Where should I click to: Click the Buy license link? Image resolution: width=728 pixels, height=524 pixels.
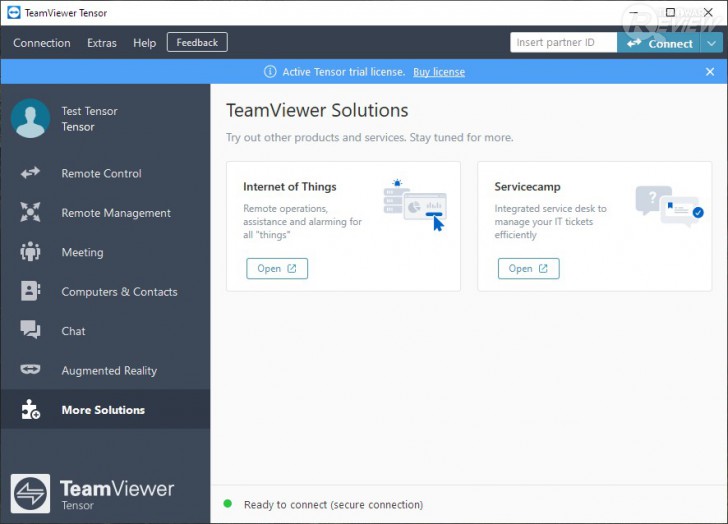point(439,72)
